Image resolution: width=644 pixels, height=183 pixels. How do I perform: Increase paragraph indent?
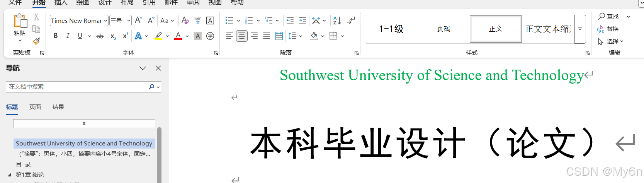pos(302,20)
